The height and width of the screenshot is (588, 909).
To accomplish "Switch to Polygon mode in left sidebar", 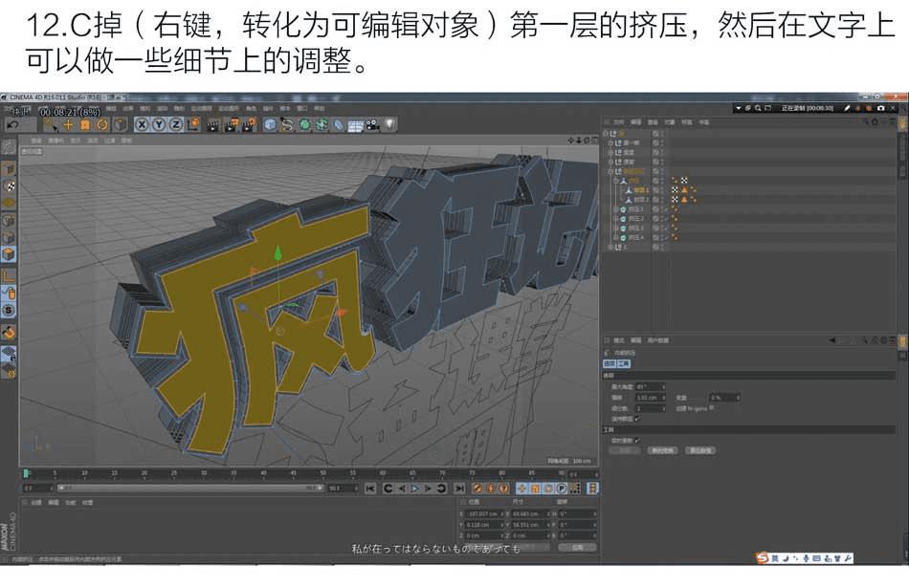I will point(9,254).
